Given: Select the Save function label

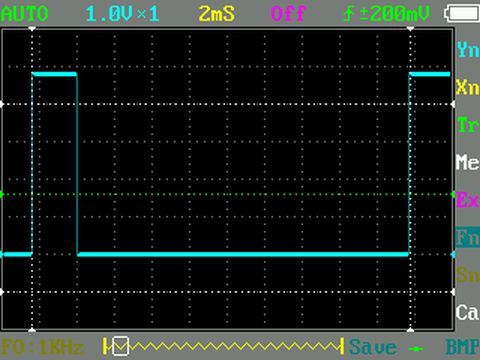Looking at the screenshot, I should click(x=373, y=347).
